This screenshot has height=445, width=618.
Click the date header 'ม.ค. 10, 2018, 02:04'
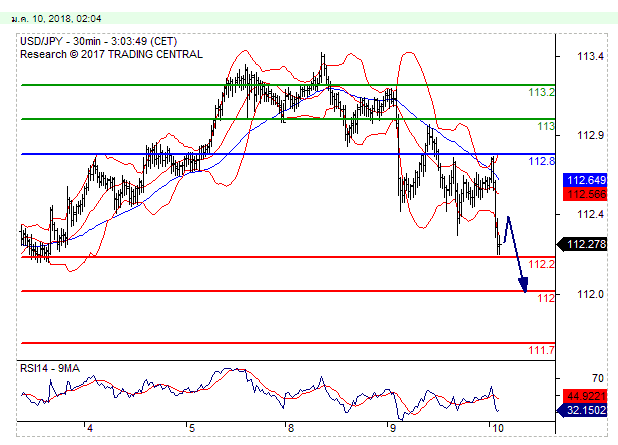(x=56, y=19)
